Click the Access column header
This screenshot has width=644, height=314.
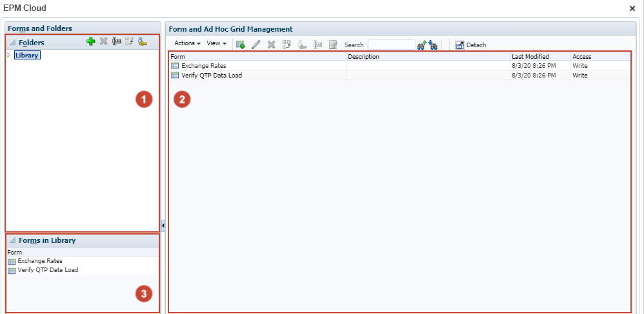coord(601,57)
